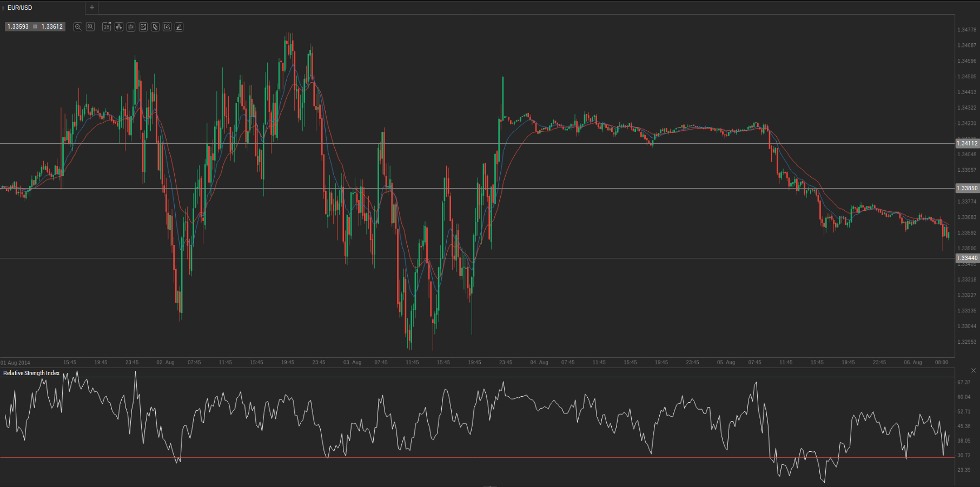
Task: Zoom in the chart view
Action: [x=90, y=26]
